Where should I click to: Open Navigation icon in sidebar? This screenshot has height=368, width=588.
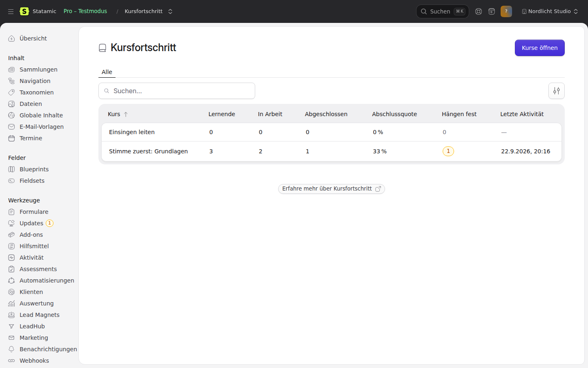point(11,81)
